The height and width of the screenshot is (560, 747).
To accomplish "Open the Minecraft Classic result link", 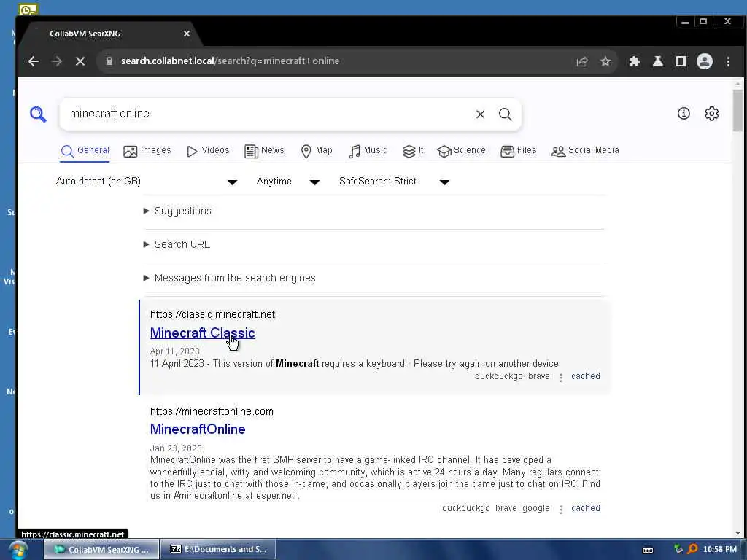I will (203, 332).
